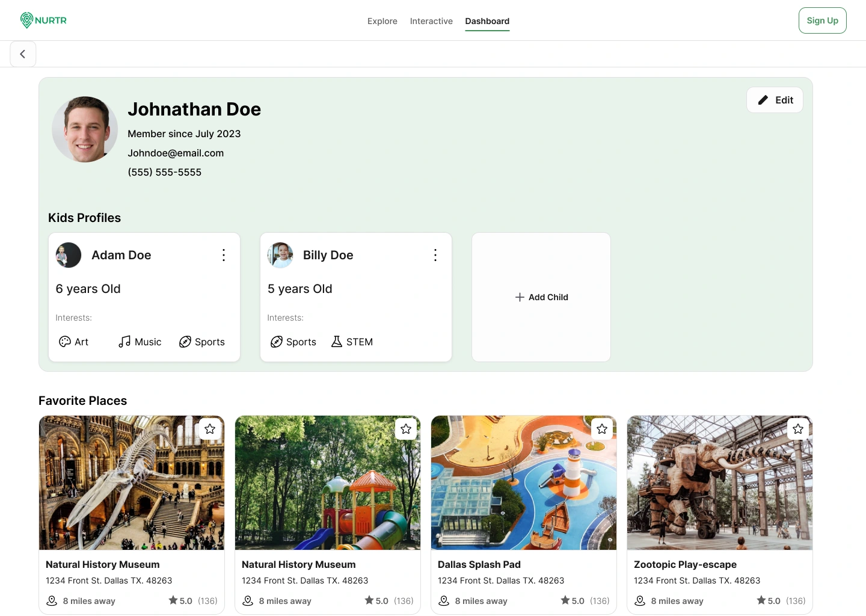Open the playground photo of Natural History Museum
866x616 pixels.
click(x=327, y=482)
